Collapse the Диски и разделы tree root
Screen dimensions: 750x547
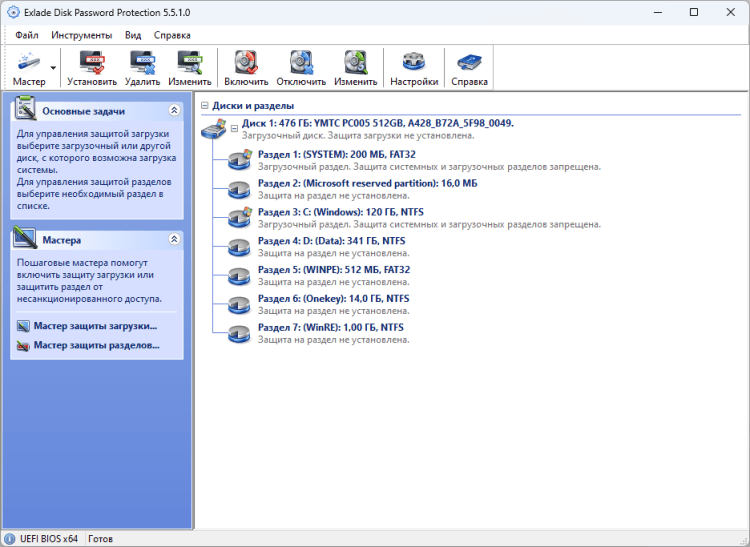[205, 106]
